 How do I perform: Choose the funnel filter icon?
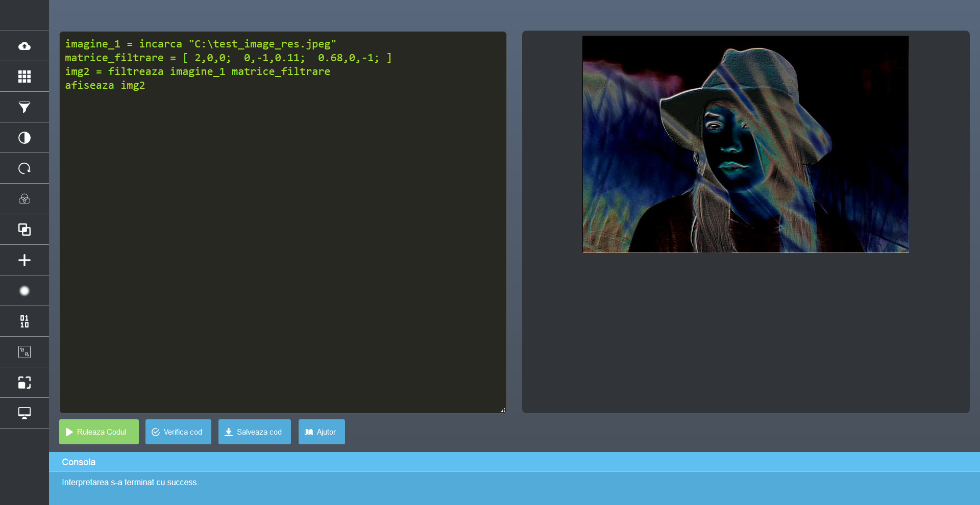(24, 107)
